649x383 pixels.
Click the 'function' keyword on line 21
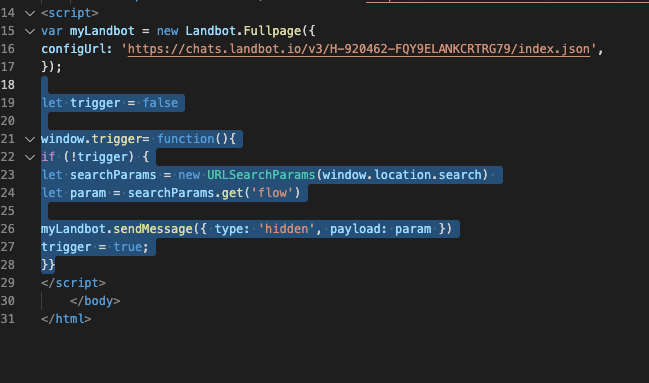185,139
